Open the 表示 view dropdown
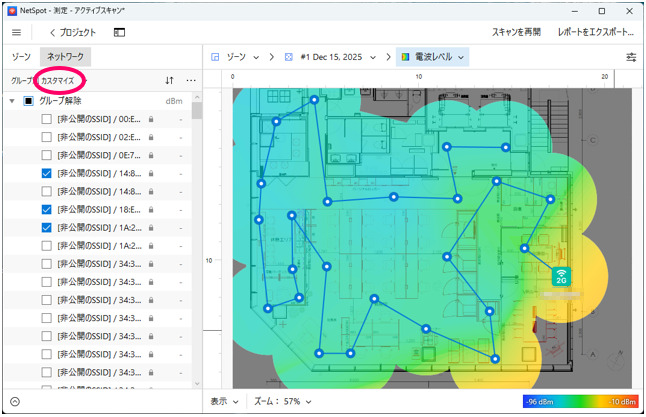This screenshot has width=646, height=417. (x=224, y=401)
